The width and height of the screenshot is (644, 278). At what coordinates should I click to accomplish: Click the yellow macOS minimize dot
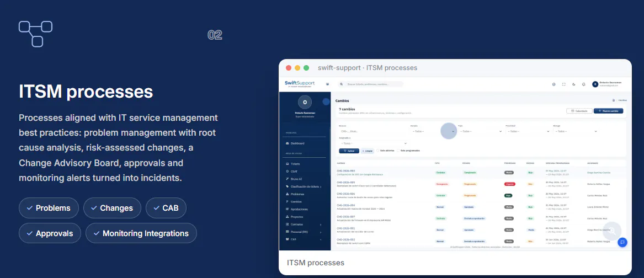[297, 68]
